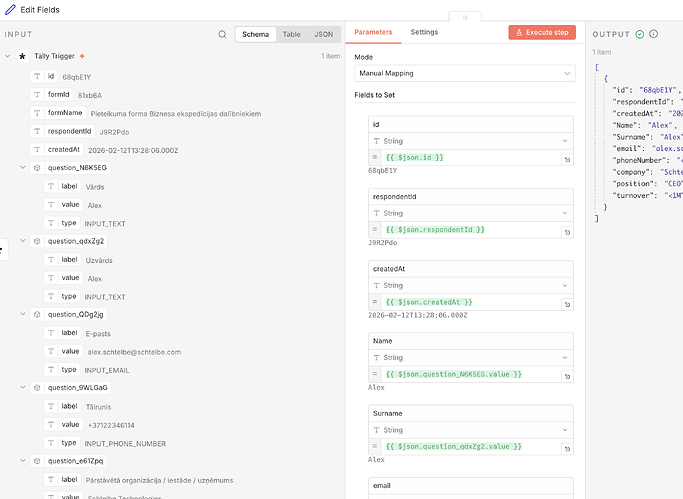Toggle fixed/expression mode for the id field

pyautogui.click(x=376, y=159)
